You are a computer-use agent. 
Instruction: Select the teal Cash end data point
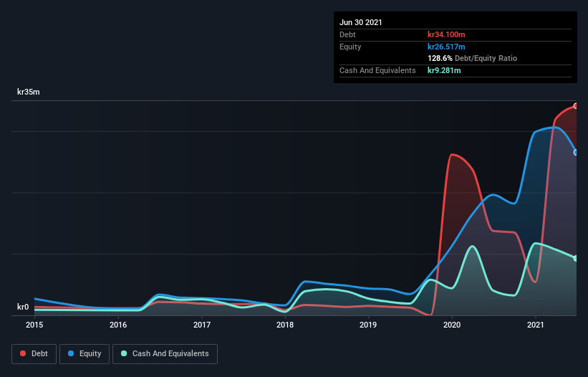pos(576,259)
